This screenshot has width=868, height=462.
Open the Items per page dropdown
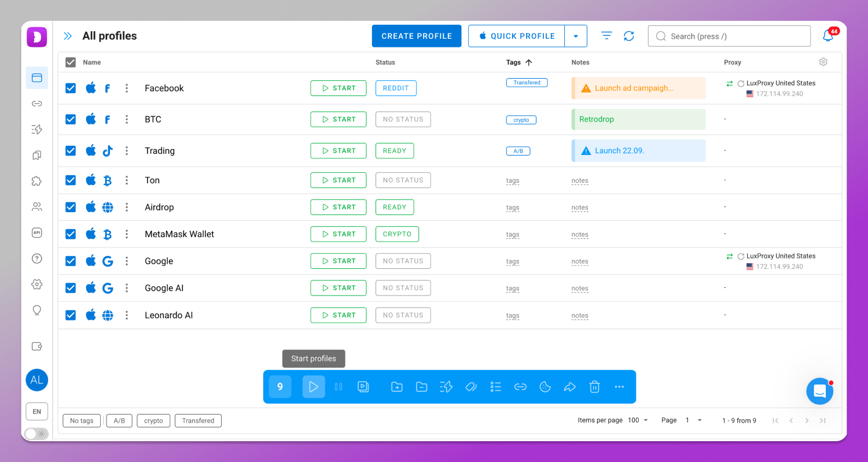coord(638,420)
